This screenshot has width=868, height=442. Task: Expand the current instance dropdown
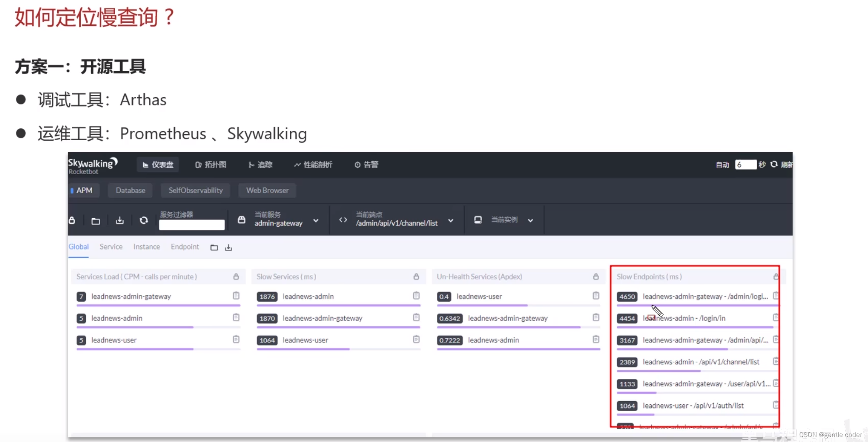[x=530, y=221]
